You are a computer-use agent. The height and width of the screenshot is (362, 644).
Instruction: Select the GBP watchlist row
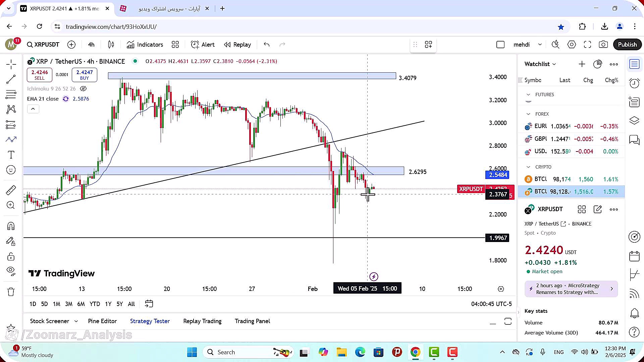[x=572, y=139]
